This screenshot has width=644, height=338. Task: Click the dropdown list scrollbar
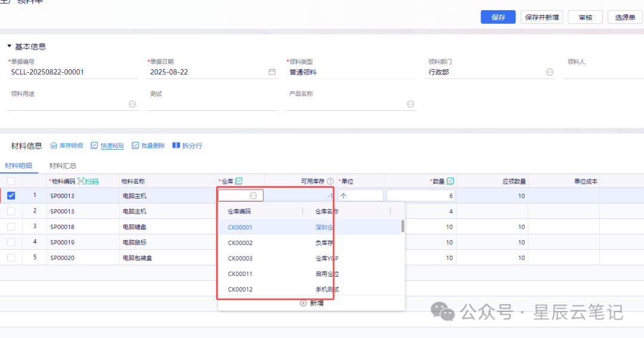402,227
